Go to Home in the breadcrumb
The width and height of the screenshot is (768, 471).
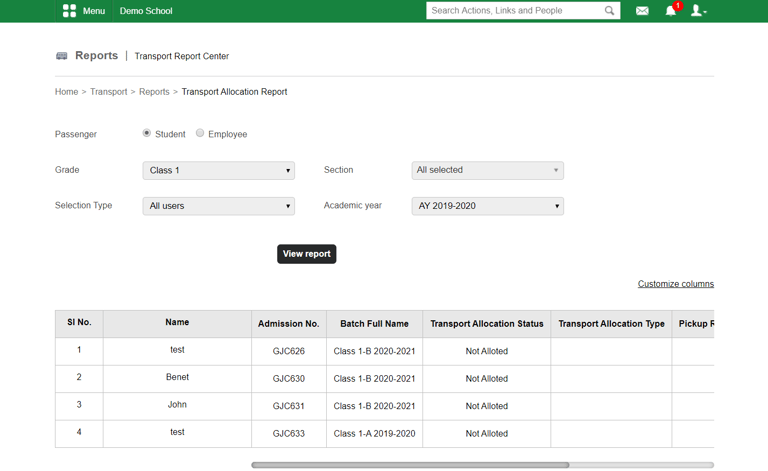(66, 92)
